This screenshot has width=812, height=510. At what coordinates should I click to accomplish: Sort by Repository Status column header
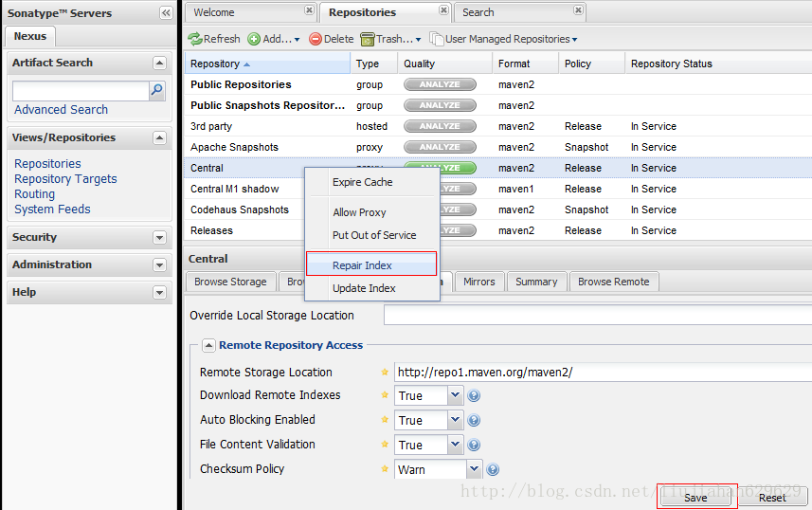718,64
